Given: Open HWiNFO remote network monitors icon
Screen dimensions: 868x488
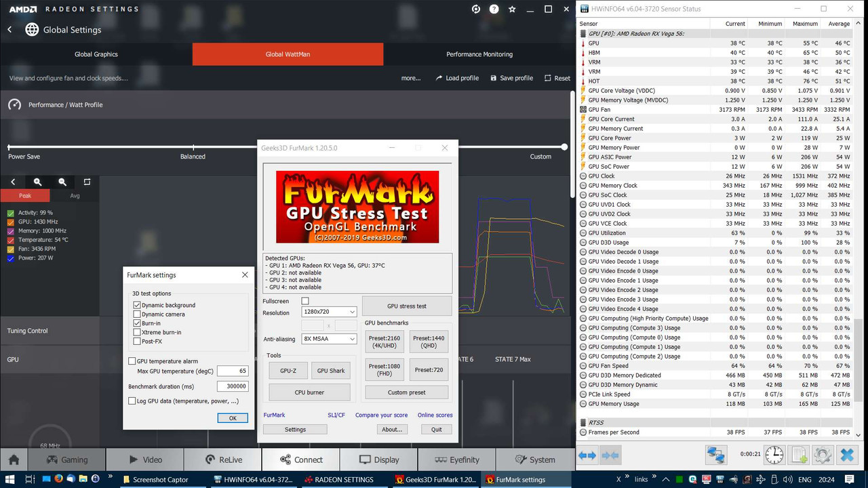Looking at the screenshot, I should point(715,455).
